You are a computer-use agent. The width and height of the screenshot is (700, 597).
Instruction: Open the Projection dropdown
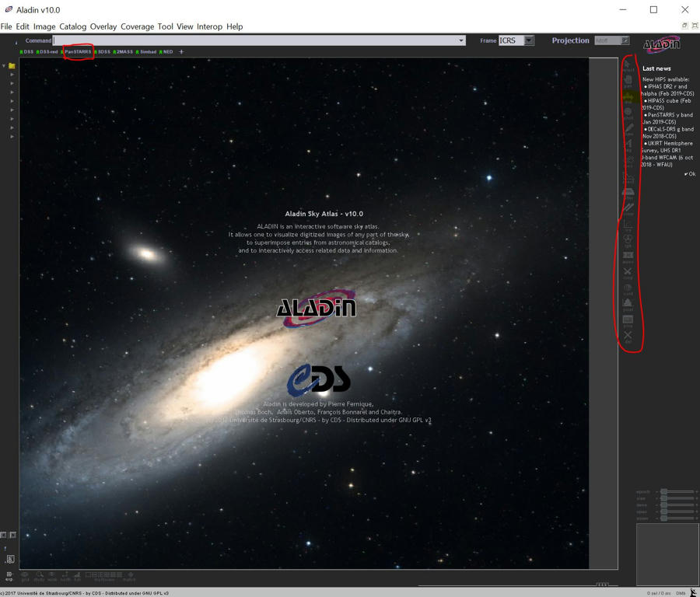(x=612, y=40)
